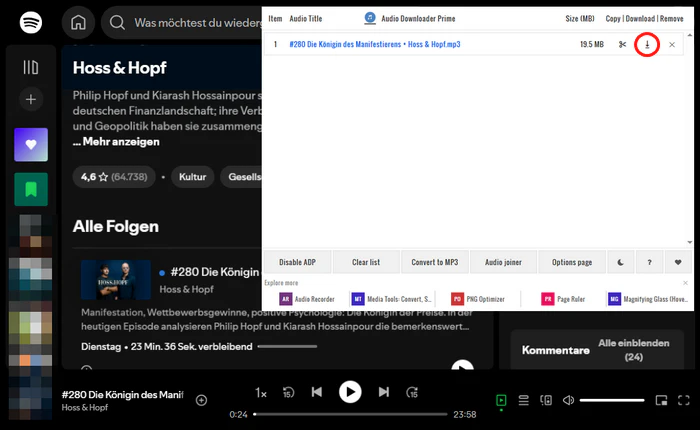The width and height of the screenshot is (700, 430).
Task: Show all comments via Alle einblenden
Action: [x=633, y=350]
